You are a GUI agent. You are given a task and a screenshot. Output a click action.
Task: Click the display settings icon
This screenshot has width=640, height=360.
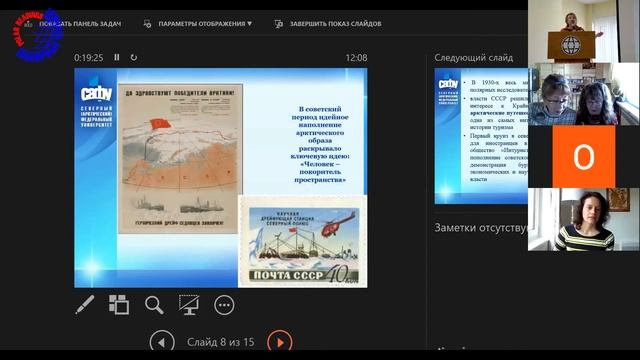coord(147,24)
